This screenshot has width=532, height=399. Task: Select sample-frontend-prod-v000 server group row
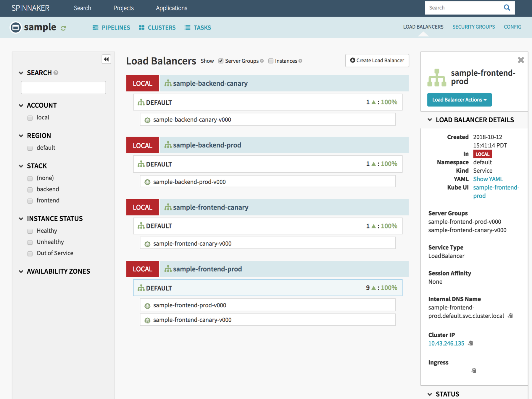[267, 305]
